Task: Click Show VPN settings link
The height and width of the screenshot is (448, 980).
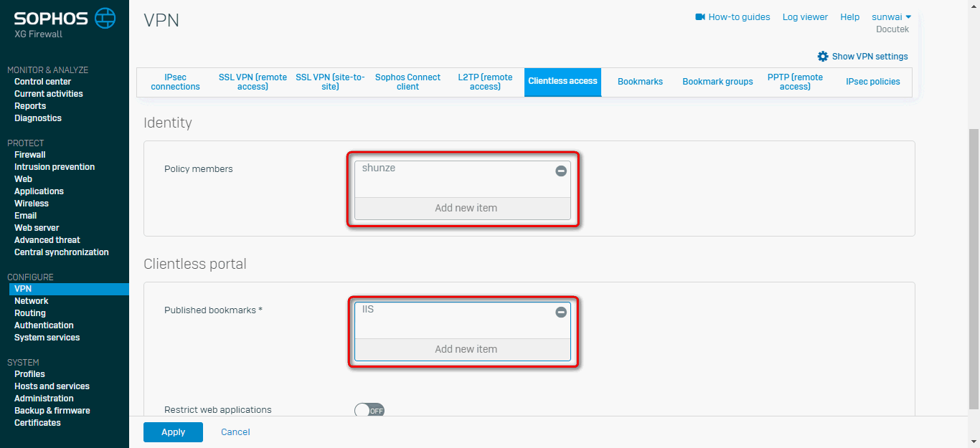Action: click(870, 56)
